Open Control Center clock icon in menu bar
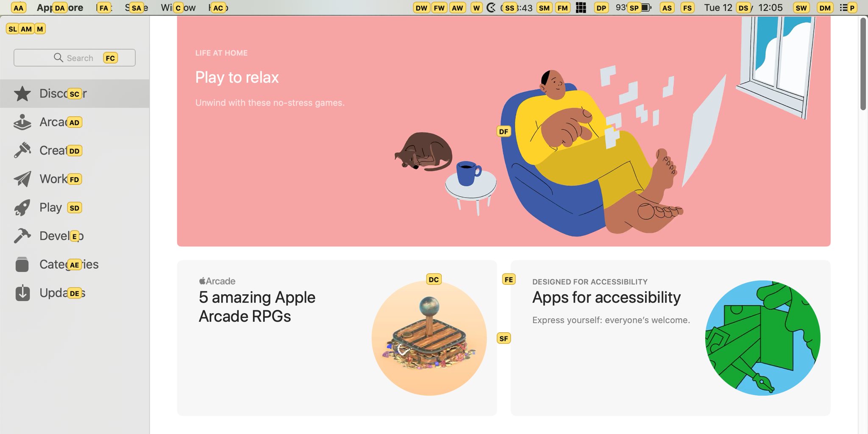Image resolution: width=868 pixels, height=434 pixels. (491, 7)
